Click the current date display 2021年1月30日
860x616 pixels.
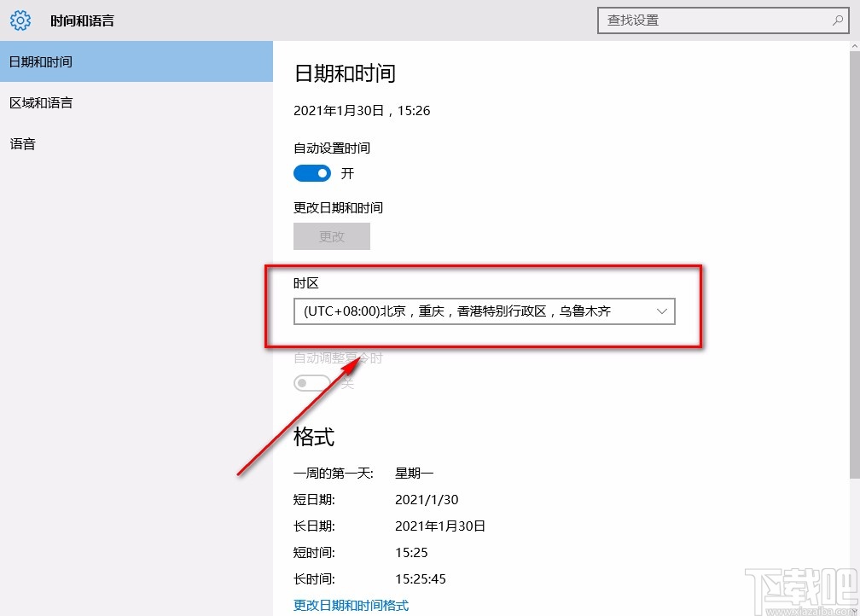click(x=362, y=110)
